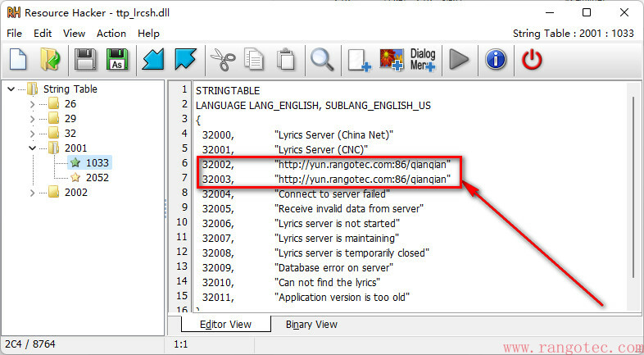Open the Edit menu
Screen dimensions: 644x355
point(43,34)
